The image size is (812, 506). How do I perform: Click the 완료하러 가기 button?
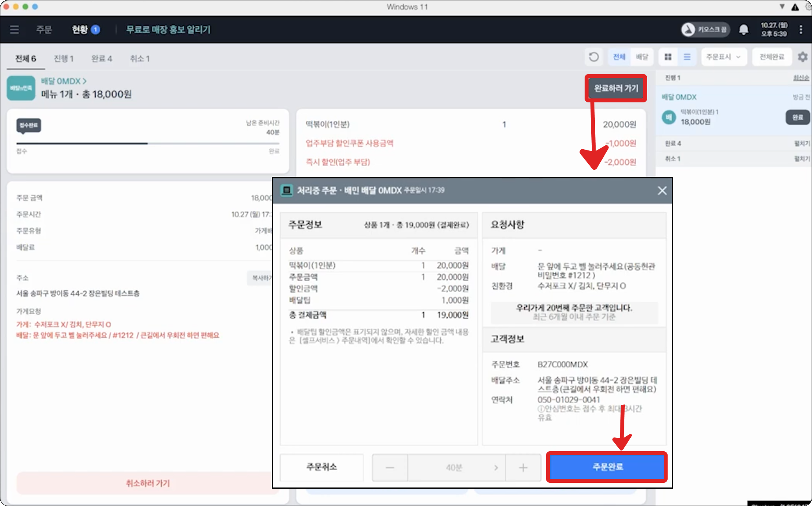[x=616, y=88]
